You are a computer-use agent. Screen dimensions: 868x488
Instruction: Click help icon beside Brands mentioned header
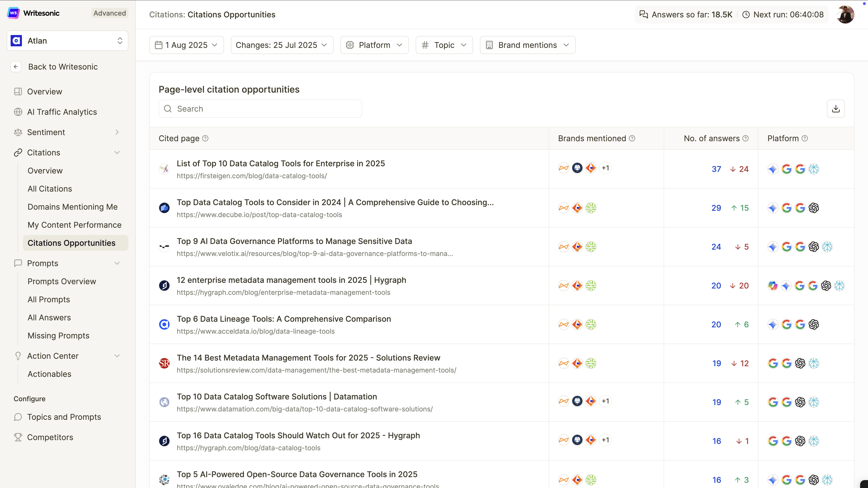632,138
